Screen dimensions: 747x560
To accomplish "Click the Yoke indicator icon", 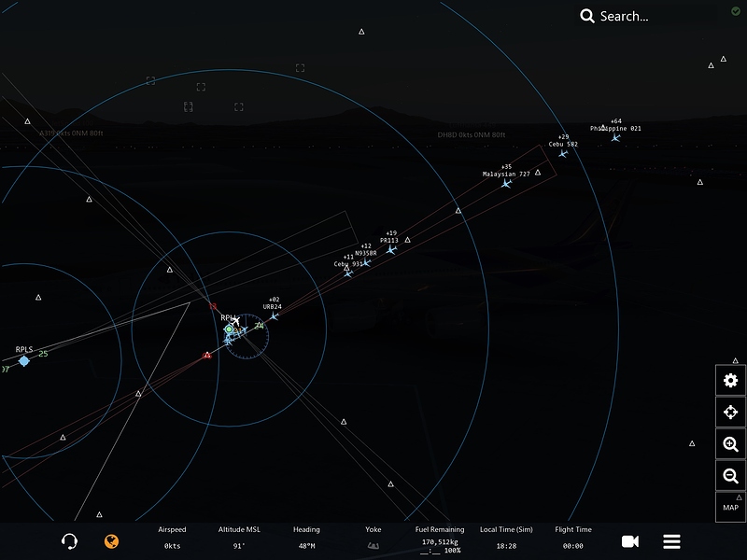I will click(373, 546).
